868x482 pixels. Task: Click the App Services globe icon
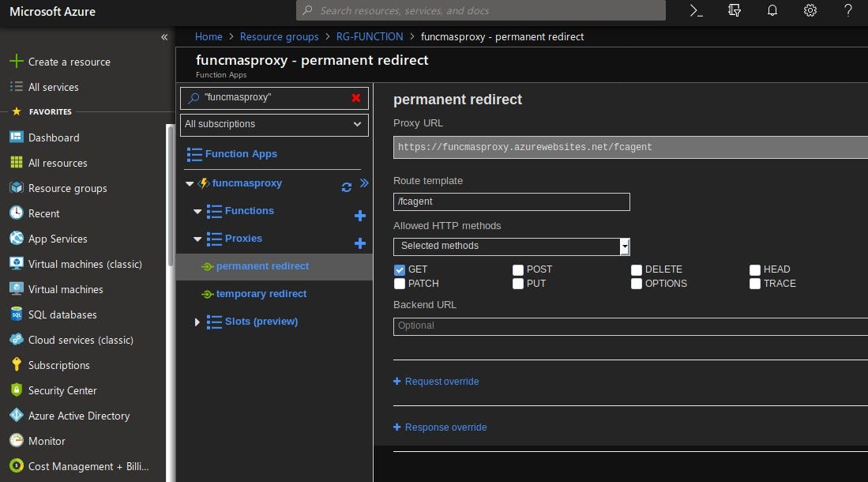pyautogui.click(x=17, y=238)
